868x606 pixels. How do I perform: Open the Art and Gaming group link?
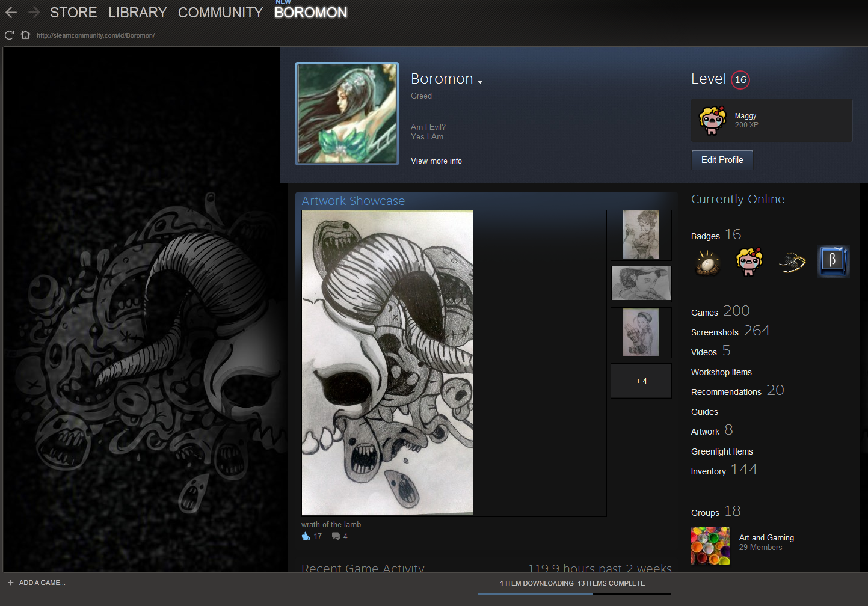[x=766, y=537]
